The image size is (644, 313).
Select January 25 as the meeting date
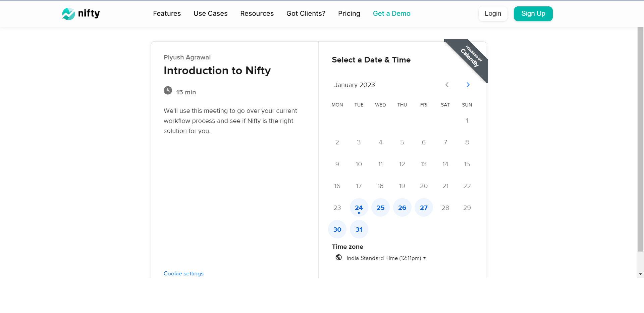click(x=380, y=207)
